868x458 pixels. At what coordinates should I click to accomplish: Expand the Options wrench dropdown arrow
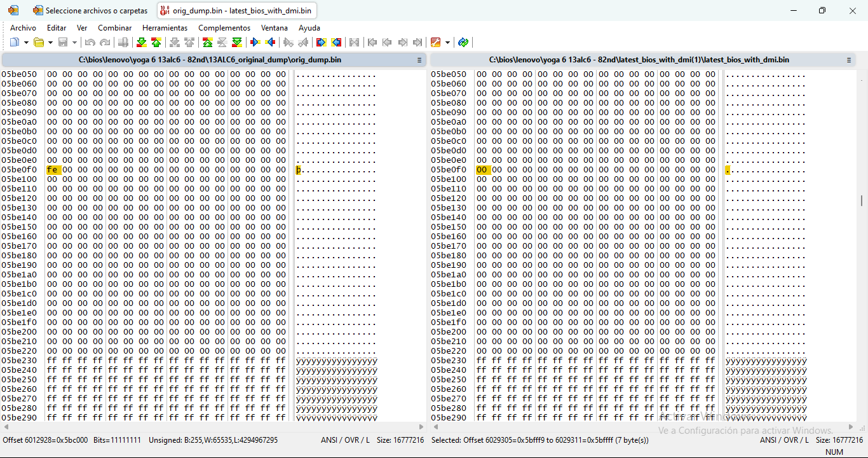click(x=447, y=43)
